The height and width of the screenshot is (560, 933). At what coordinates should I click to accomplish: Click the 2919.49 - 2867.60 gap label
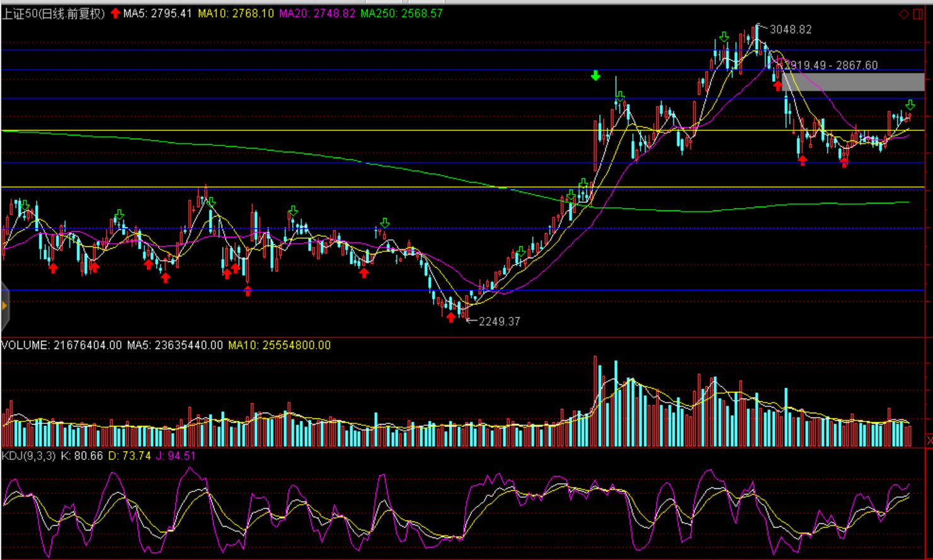pyautogui.click(x=832, y=66)
